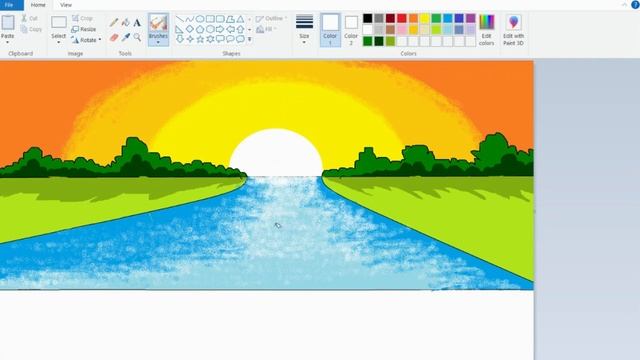Image resolution: width=640 pixels, height=360 pixels.
Task: Choose the Oval callout shape
Action: [x=230, y=39]
